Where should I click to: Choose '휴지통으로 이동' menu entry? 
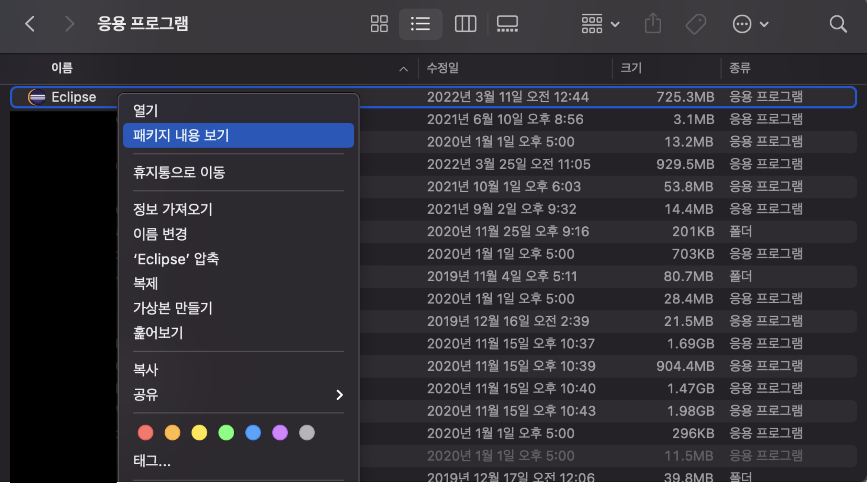[179, 173]
